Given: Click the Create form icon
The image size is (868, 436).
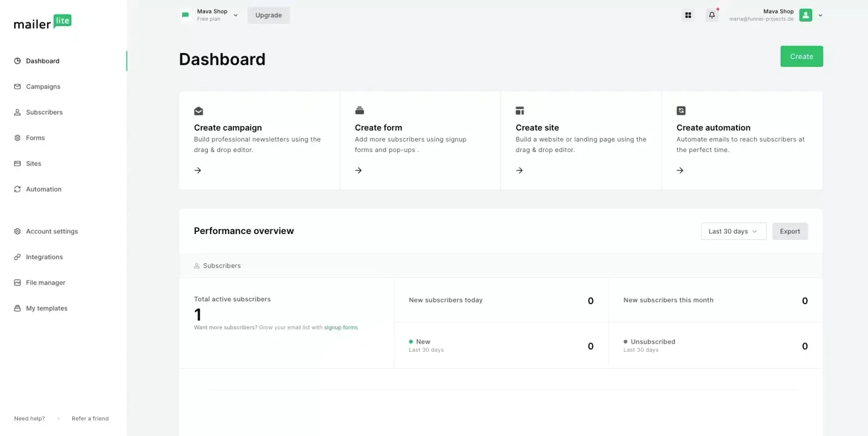Looking at the screenshot, I should click(x=359, y=111).
